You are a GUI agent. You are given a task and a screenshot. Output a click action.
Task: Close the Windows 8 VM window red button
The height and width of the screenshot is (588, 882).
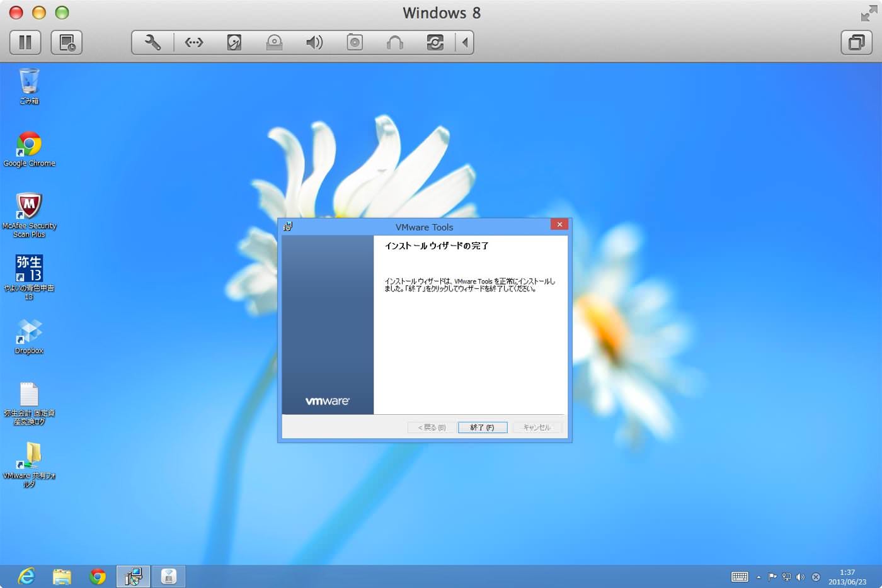pos(16,13)
